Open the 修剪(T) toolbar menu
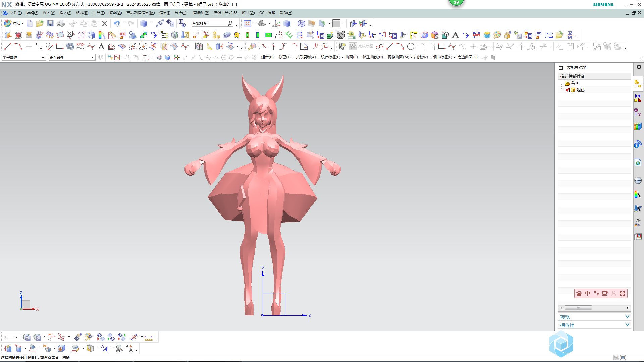 (286, 57)
